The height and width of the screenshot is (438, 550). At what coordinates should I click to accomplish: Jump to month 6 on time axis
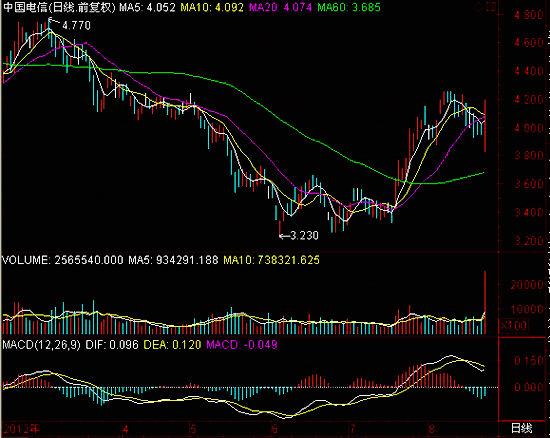click(274, 429)
